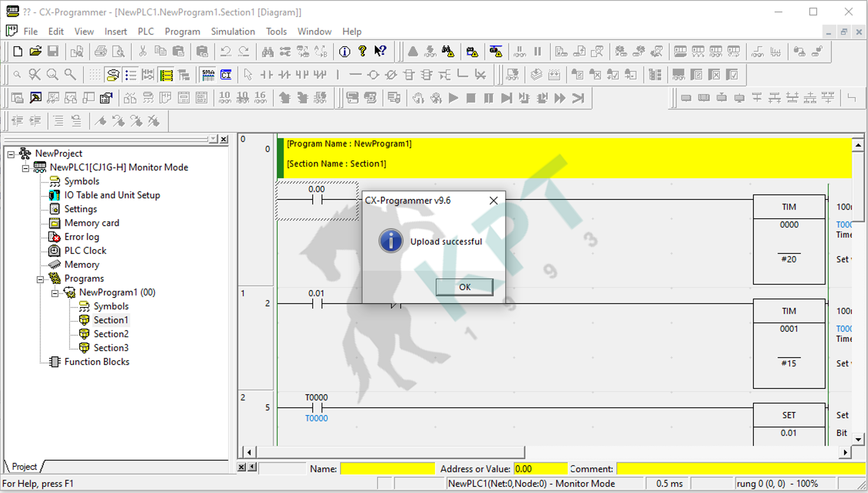The height and width of the screenshot is (493, 868).
Task: Open the Tools menu
Action: coord(276,31)
